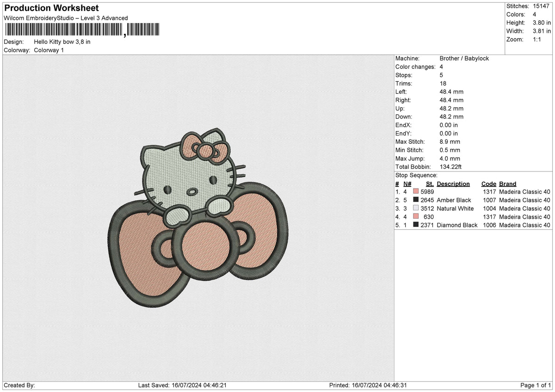Click the width value 3.81 in

tap(542, 31)
